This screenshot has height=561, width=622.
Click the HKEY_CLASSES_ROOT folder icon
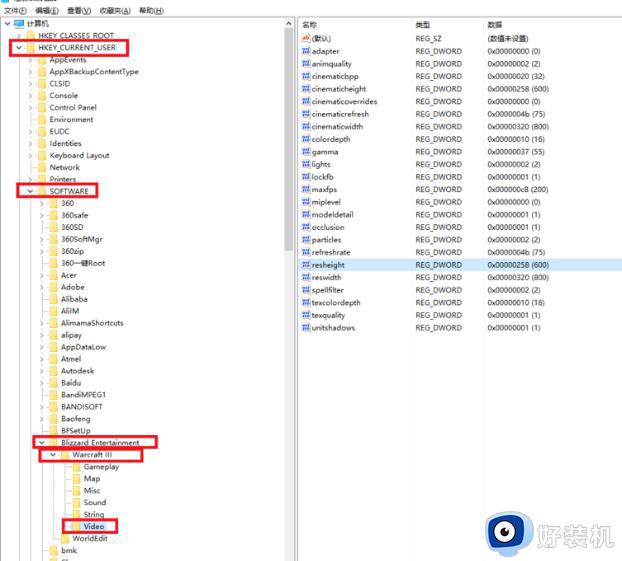[30, 35]
